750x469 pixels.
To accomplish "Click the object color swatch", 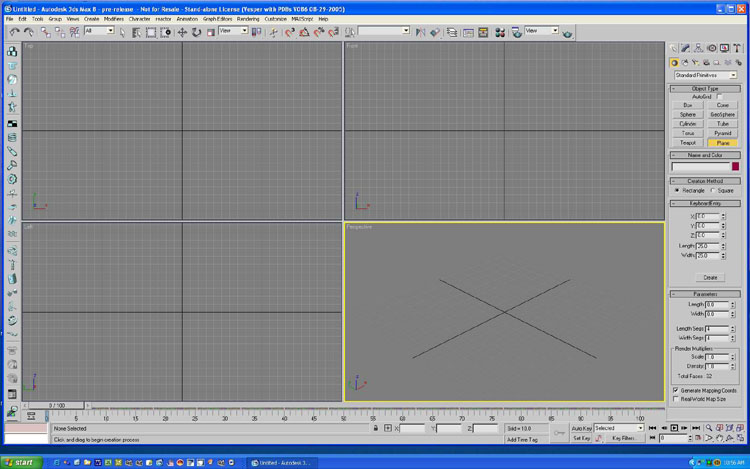I will coord(735,167).
